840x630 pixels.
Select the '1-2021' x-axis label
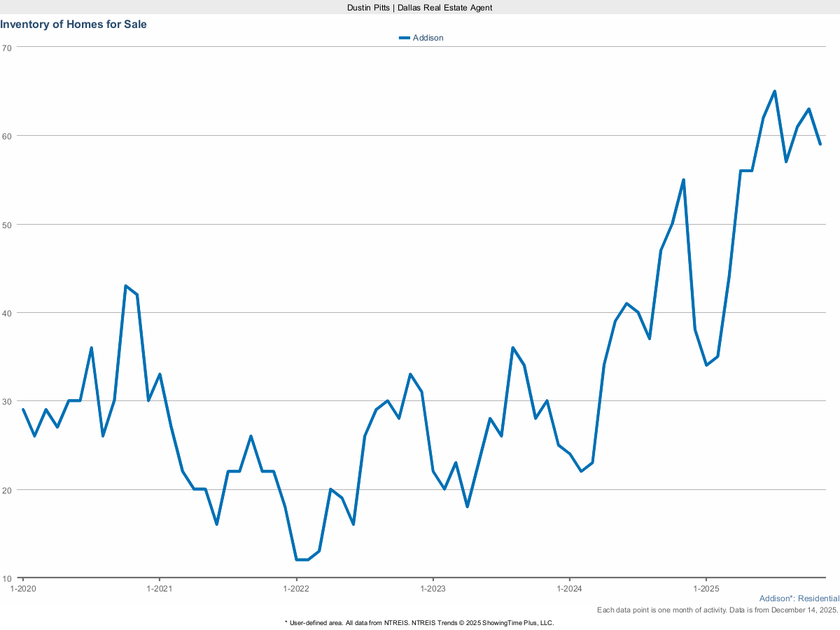click(160, 589)
